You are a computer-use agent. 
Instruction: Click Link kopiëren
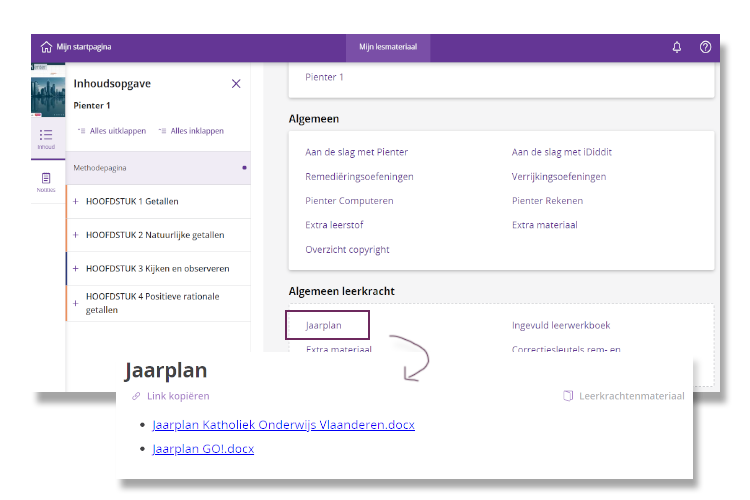point(178,396)
